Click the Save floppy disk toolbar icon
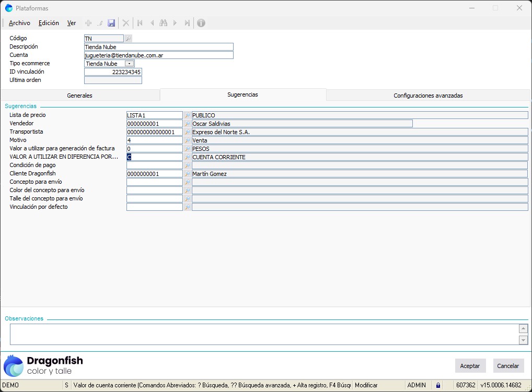This screenshot has height=392, width=532. [x=111, y=23]
